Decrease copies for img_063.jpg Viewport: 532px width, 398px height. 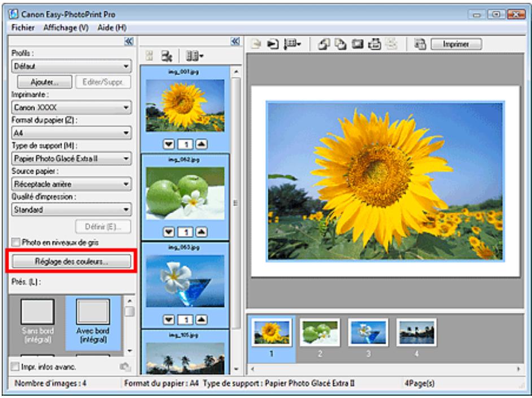click(169, 319)
